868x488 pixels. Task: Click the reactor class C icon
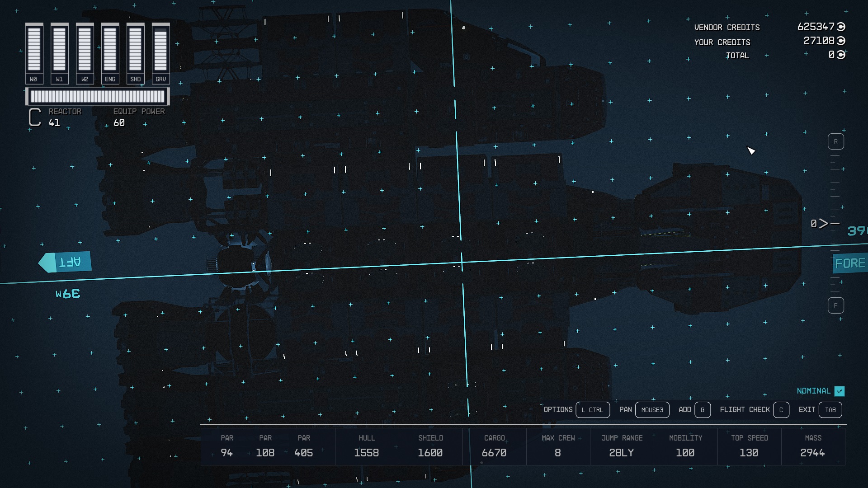(35, 117)
